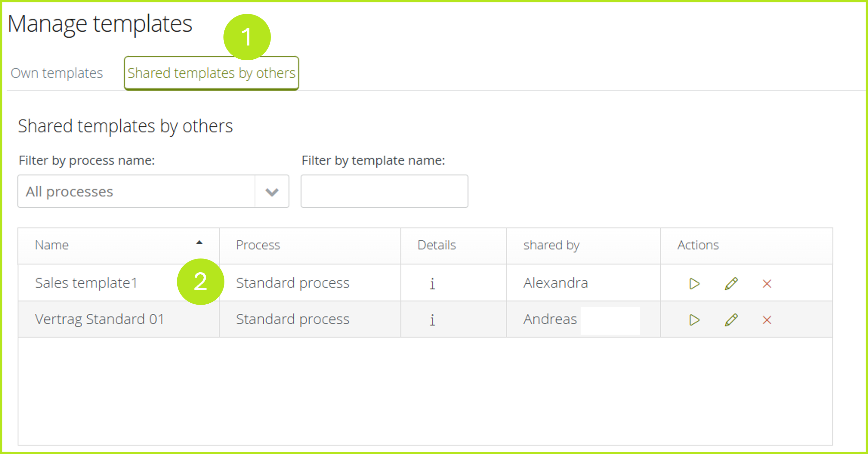Click the Filter by template name field
Viewport: 868px width, 454px height.
click(384, 192)
